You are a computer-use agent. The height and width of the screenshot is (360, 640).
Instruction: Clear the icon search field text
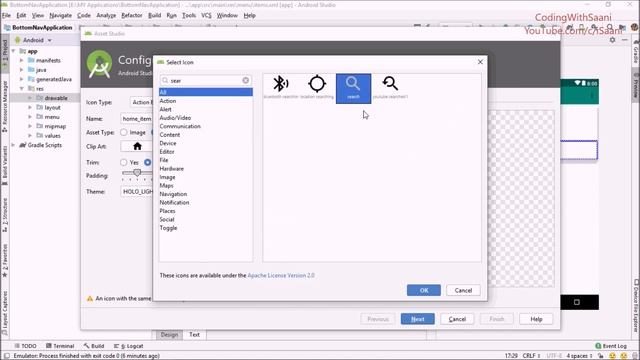246,80
